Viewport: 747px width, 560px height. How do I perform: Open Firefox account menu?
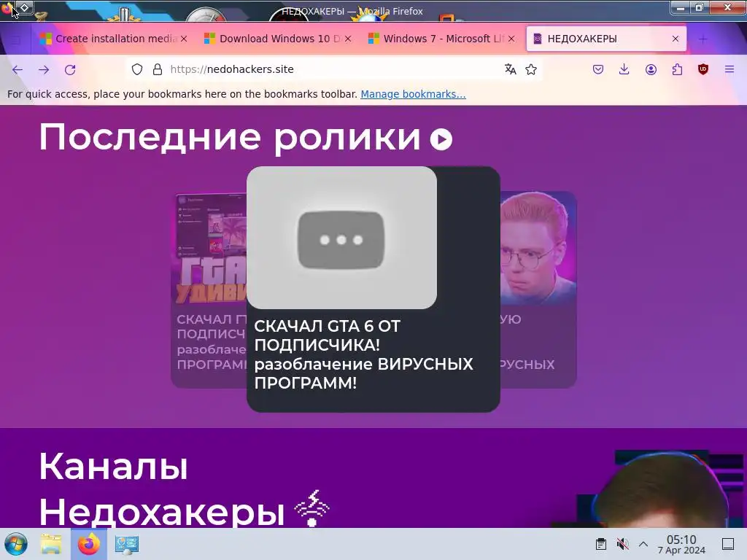(651, 69)
